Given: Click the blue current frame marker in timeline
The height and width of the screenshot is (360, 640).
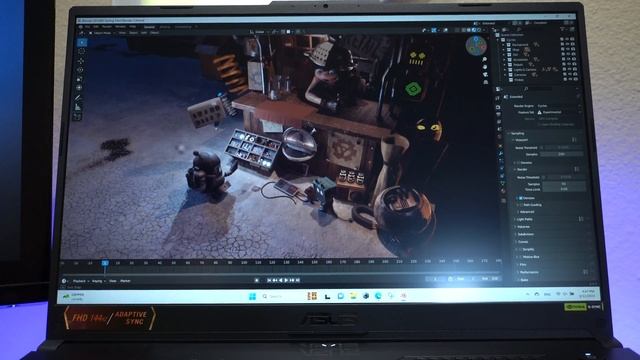Looking at the screenshot, I should 105,263.
